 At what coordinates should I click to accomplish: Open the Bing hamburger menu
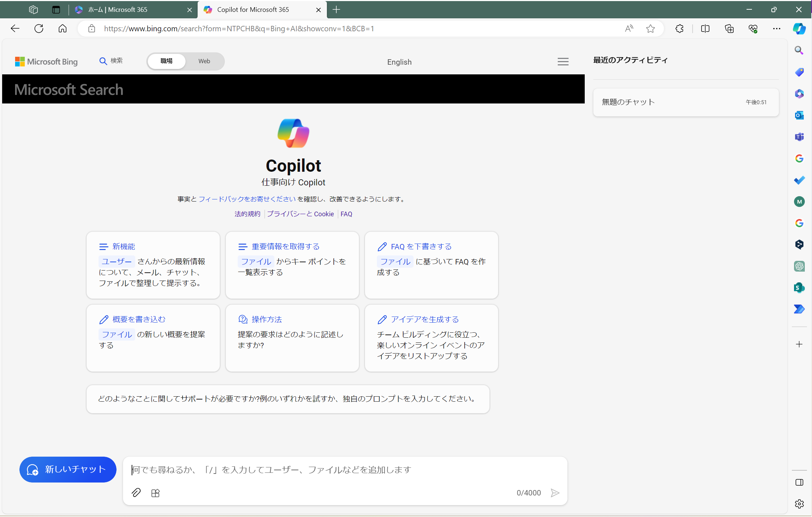pyautogui.click(x=563, y=62)
